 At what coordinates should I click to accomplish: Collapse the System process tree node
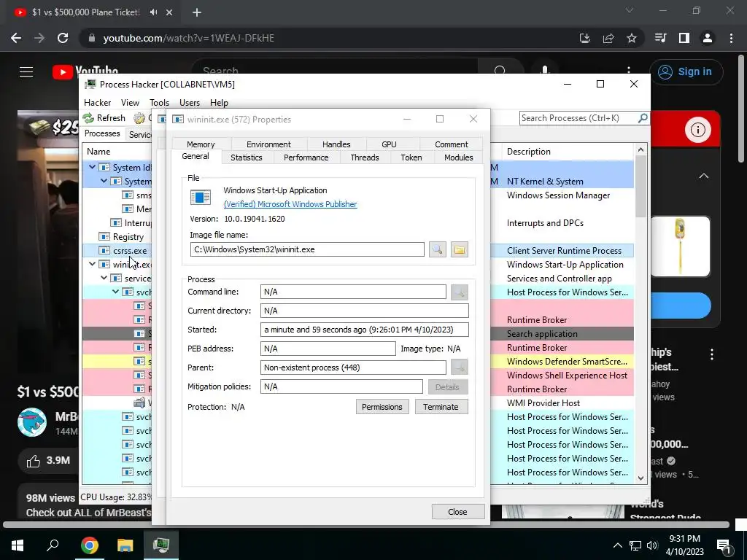click(104, 181)
